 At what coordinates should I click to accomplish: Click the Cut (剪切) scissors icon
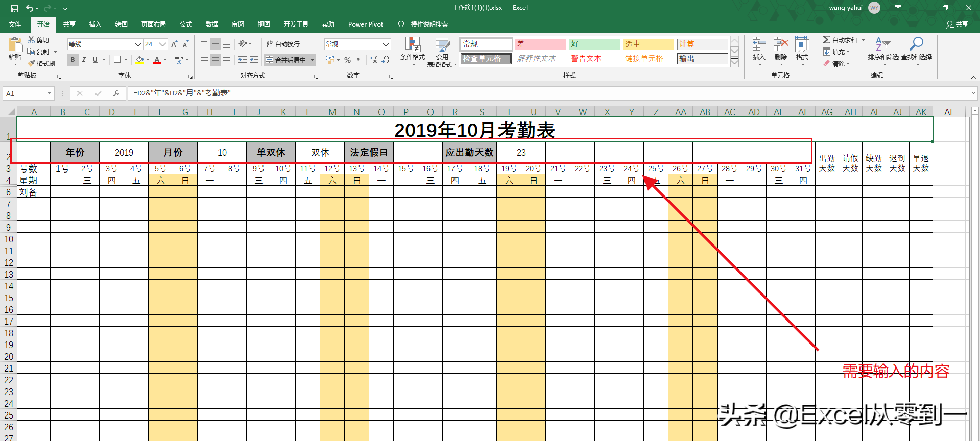click(x=31, y=40)
